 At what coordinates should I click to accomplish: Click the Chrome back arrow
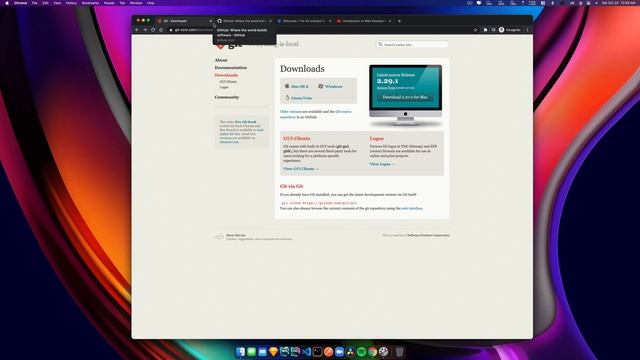(x=137, y=30)
